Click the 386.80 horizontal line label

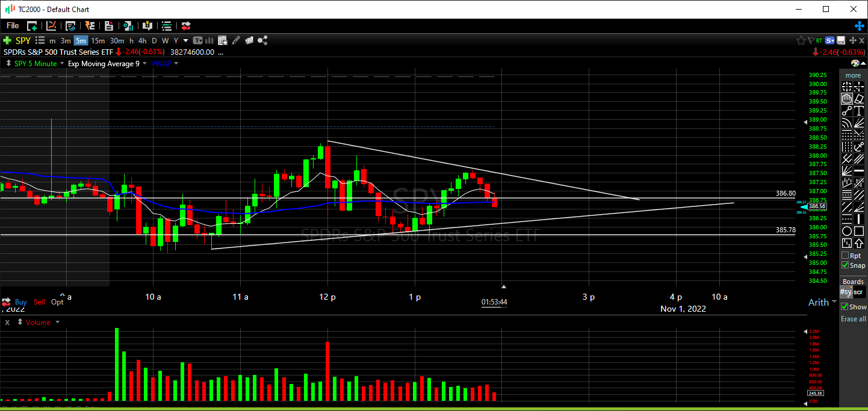(786, 194)
